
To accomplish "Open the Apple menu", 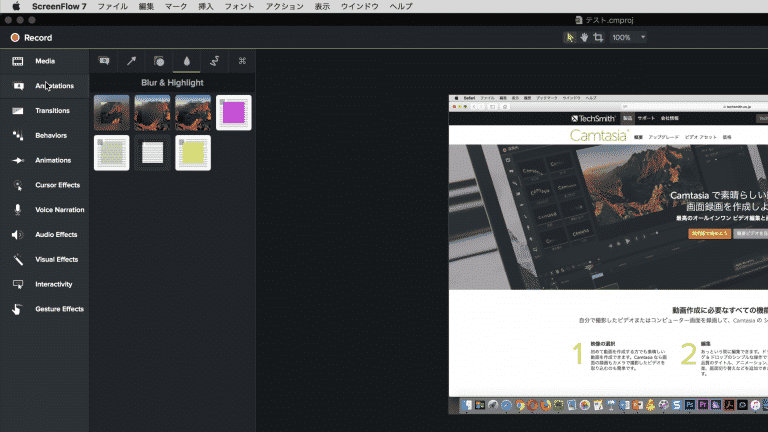I will 16,6.
